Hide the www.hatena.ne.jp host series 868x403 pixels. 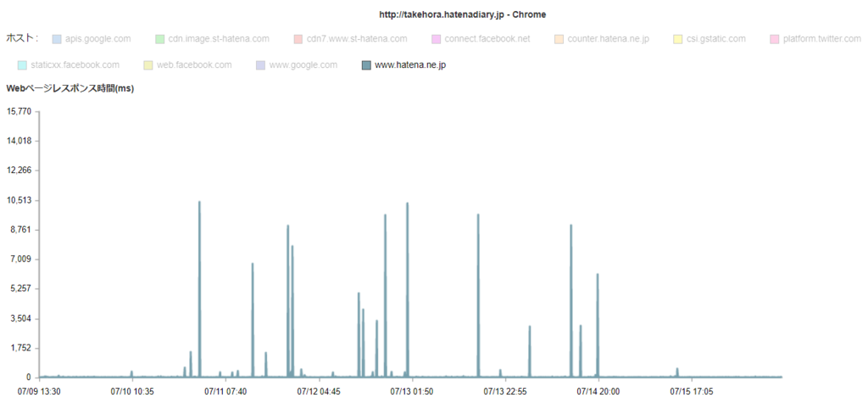[x=410, y=65]
